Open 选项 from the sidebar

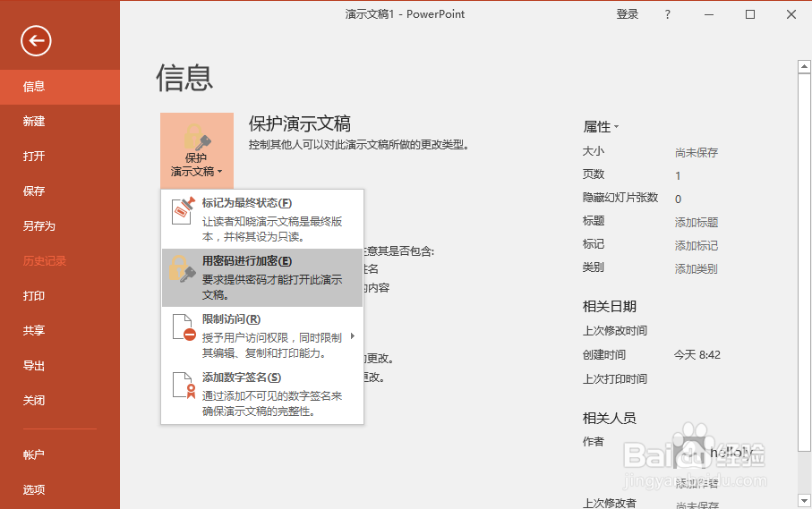click(60, 490)
